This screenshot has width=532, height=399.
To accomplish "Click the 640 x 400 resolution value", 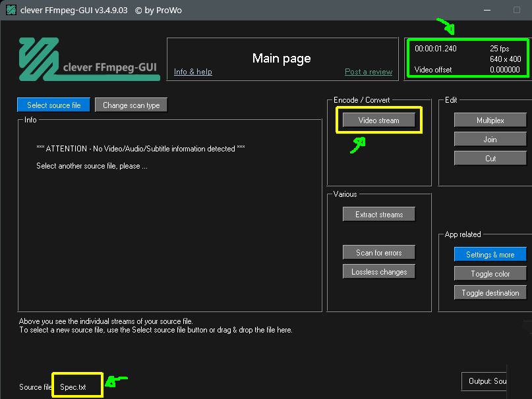I will [x=505, y=59].
